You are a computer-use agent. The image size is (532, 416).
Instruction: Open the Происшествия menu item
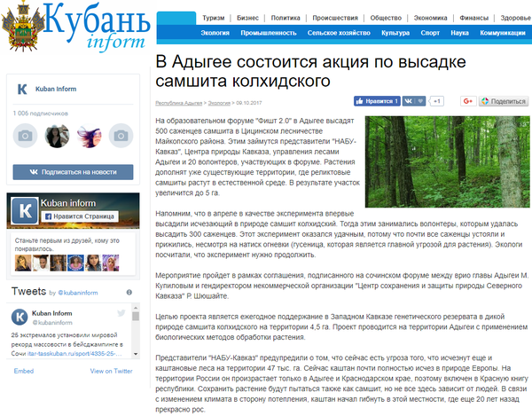pyautogui.click(x=335, y=18)
